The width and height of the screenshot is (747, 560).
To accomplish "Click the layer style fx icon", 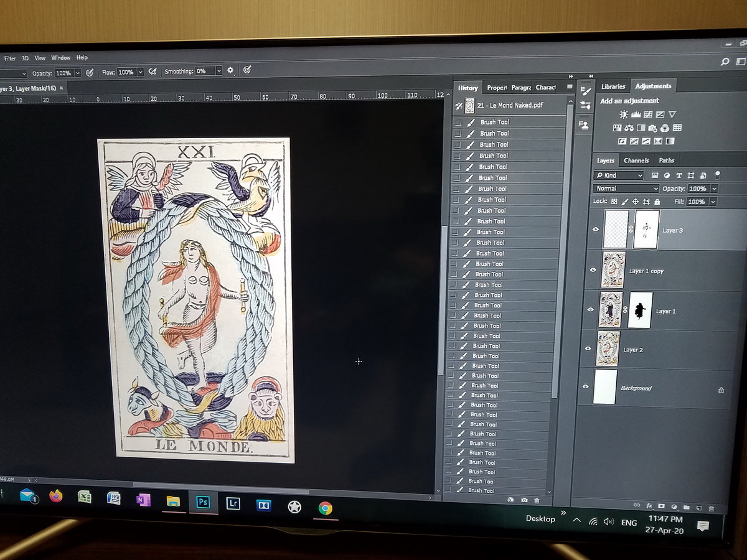I will pyautogui.click(x=649, y=506).
